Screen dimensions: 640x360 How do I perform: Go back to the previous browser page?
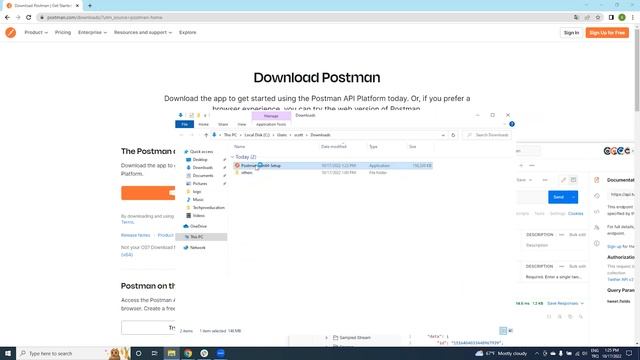tap(7, 18)
